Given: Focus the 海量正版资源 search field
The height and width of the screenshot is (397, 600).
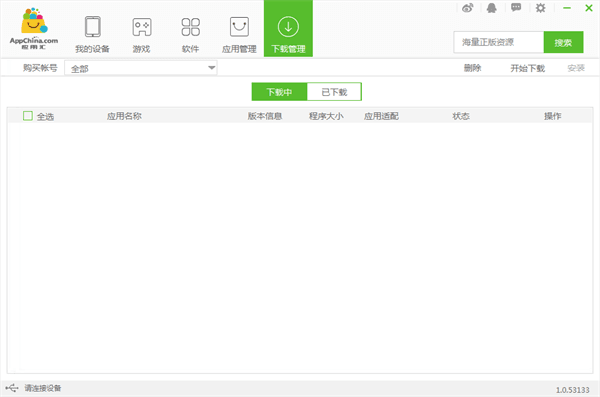Looking at the screenshot, I should (x=499, y=42).
